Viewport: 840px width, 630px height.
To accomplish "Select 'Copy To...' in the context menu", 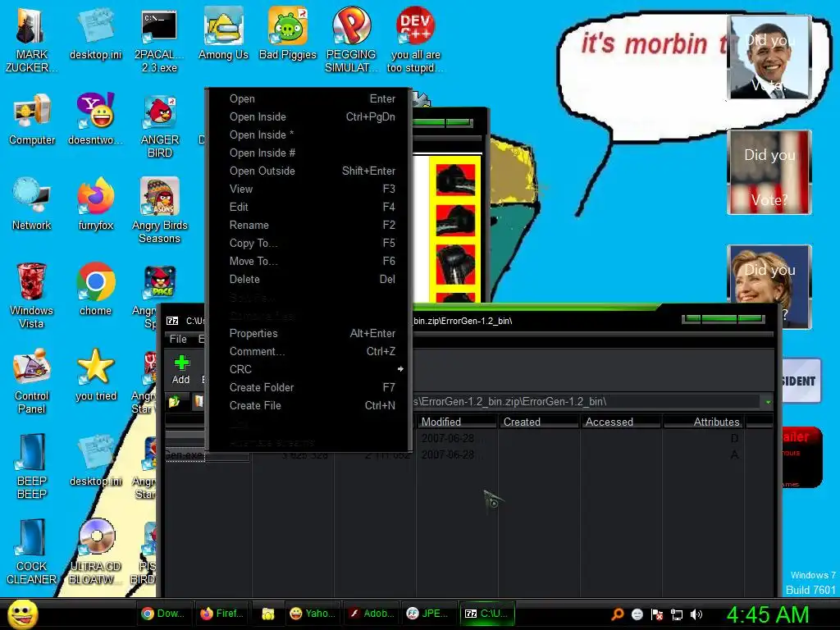I will [x=313, y=243].
